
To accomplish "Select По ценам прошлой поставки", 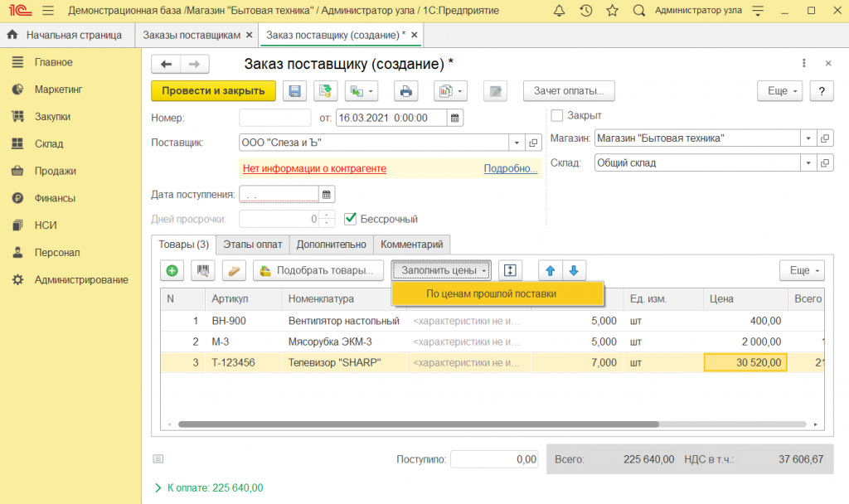I will [491, 293].
